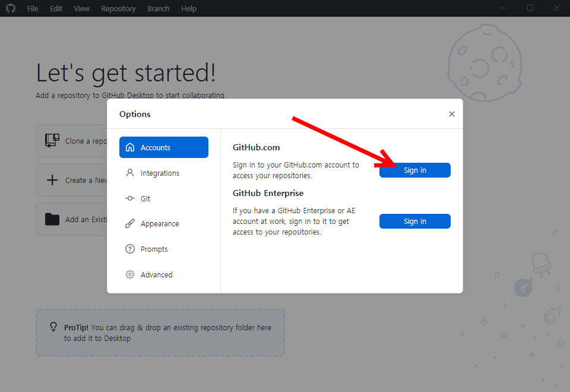Close the Options dialog
The width and height of the screenshot is (570, 392).
point(451,114)
